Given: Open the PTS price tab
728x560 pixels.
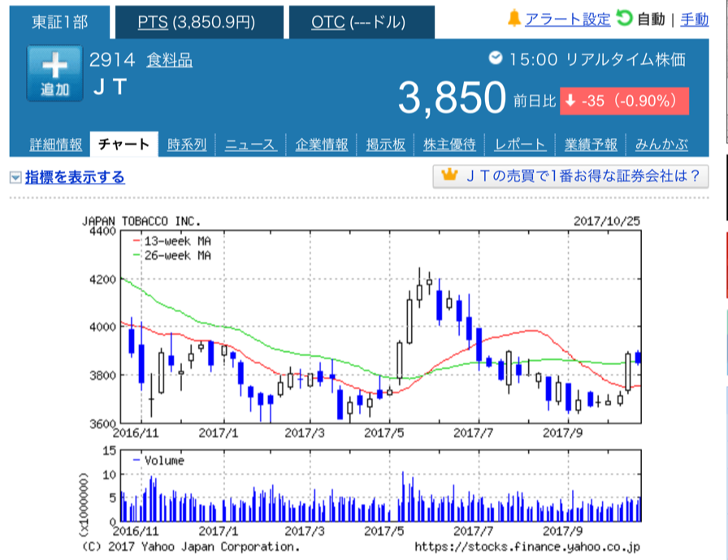Looking at the screenshot, I should coord(199,22).
